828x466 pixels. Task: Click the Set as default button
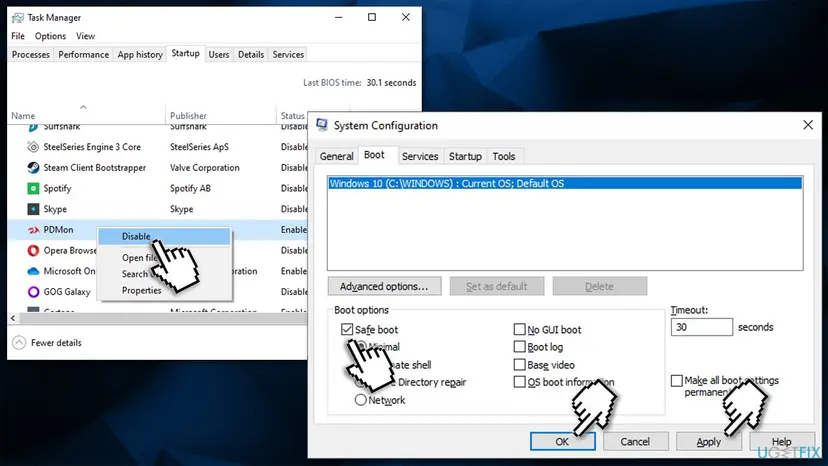(496, 286)
